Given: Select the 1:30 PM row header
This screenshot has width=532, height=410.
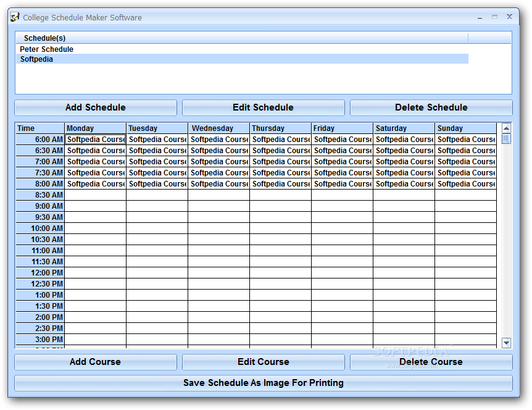Looking at the screenshot, I should (x=40, y=306).
